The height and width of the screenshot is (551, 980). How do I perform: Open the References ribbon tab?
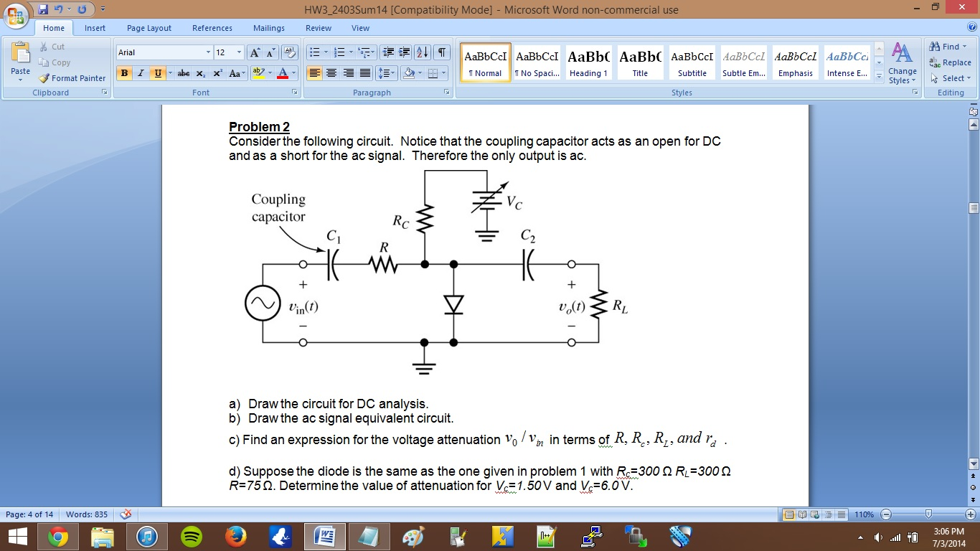tap(212, 28)
